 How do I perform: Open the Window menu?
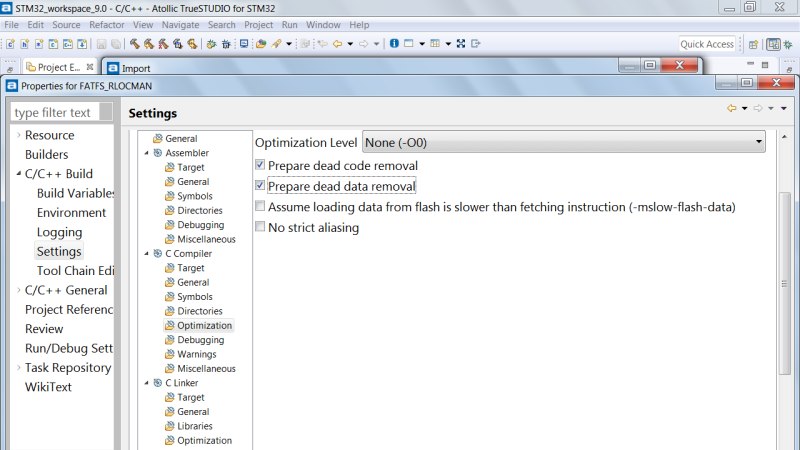click(x=323, y=24)
